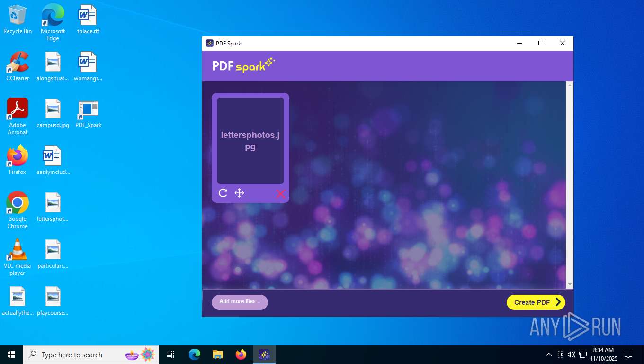Select the Google Chrome desktop shortcut
Viewport: 644px width, 364px height.
[18, 210]
